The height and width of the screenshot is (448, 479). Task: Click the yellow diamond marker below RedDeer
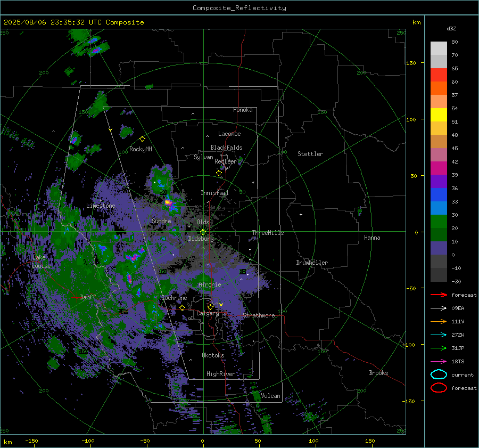[219, 173]
